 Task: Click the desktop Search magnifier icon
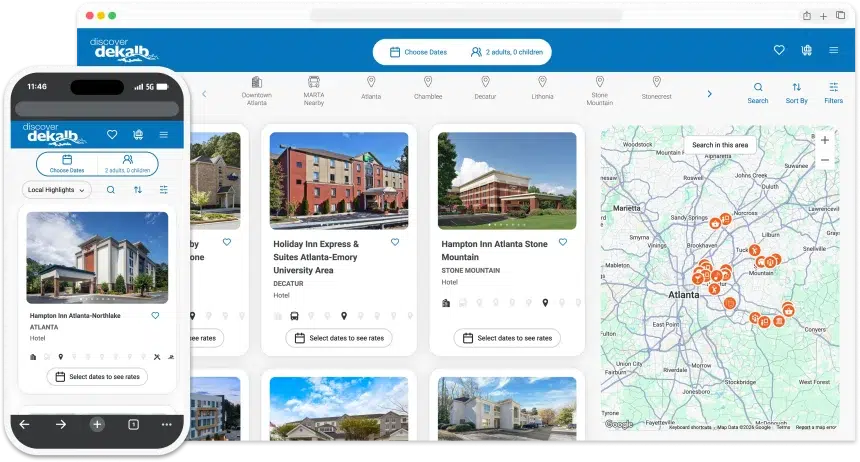(x=758, y=88)
